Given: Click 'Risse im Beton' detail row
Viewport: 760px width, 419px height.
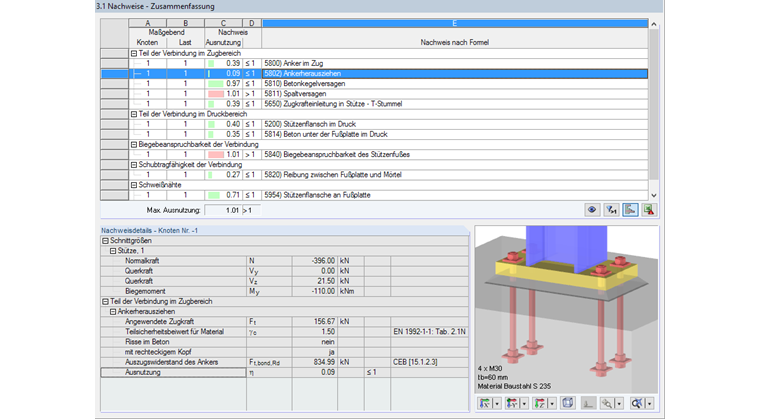Looking at the screenshot, I should tap(285, 342).
